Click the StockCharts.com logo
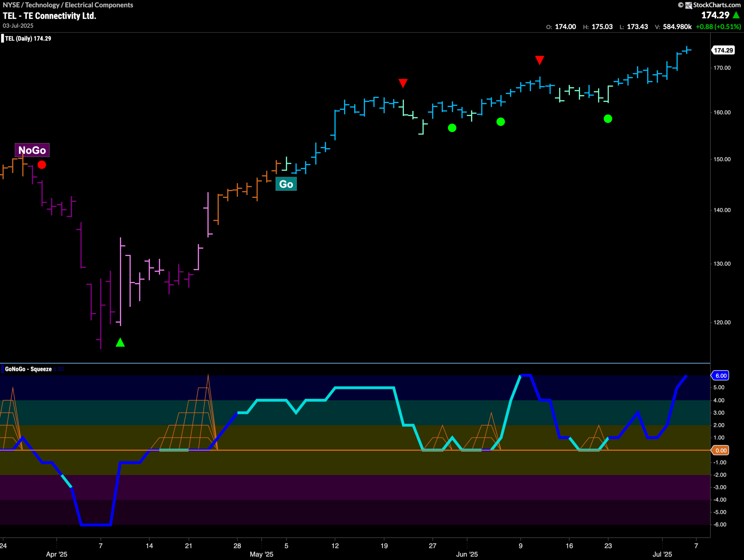The image size is (744, 560). pos(713,5)
